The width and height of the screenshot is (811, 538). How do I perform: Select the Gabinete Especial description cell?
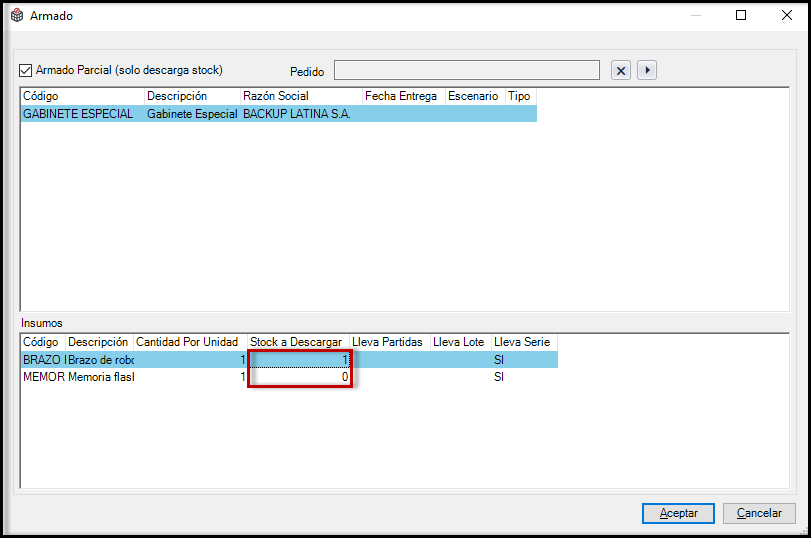click(x=192, y=114)
